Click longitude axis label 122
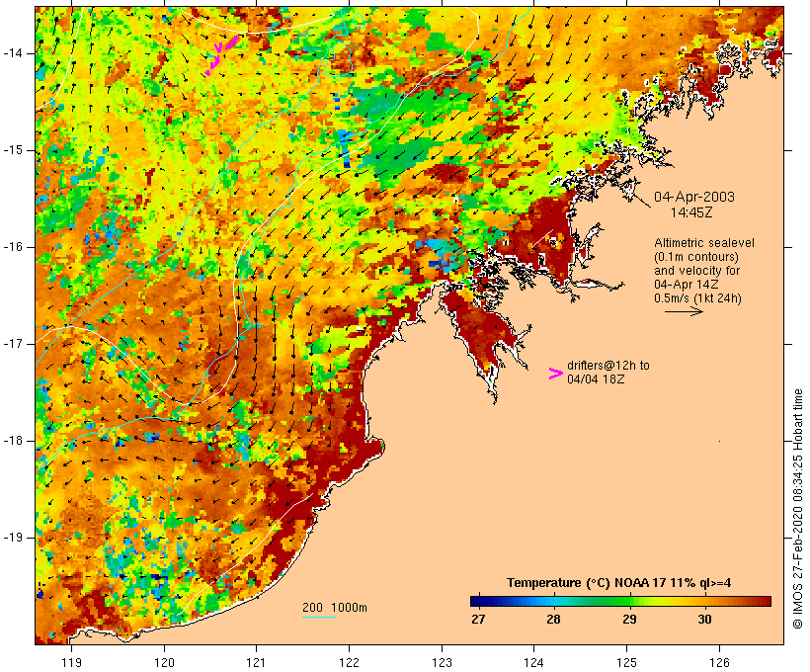The height and width of the screenshot is (672, 810). point(349,662)
